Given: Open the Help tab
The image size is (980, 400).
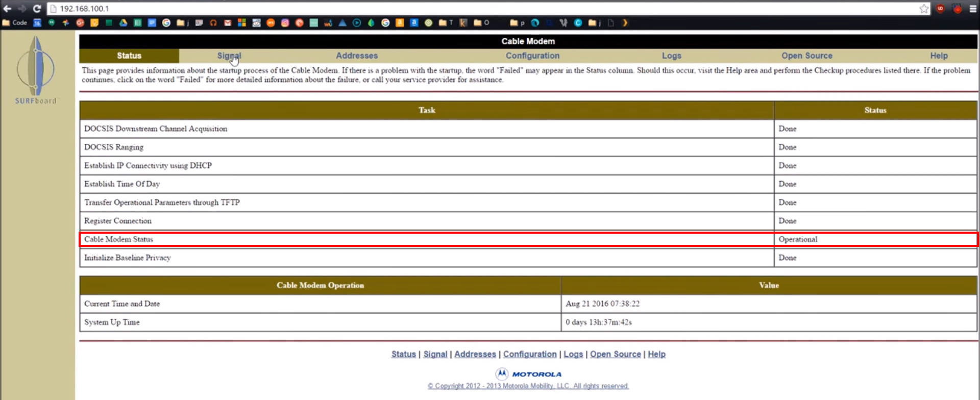Looking at the screenshot, I should pos(939,56).
